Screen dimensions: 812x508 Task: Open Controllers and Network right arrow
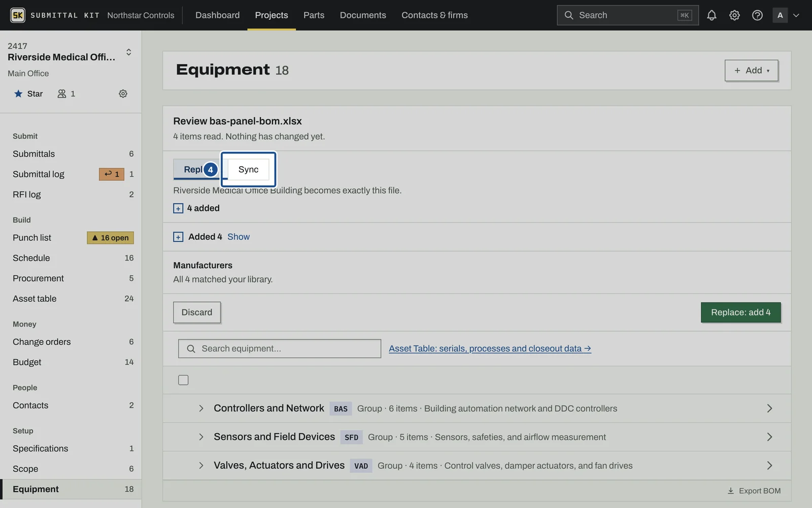[769, 408]
